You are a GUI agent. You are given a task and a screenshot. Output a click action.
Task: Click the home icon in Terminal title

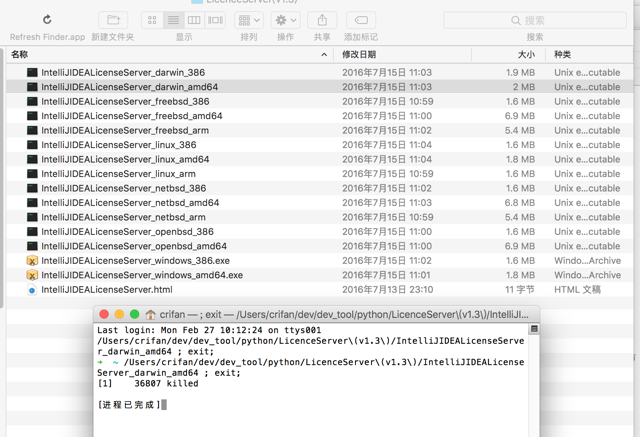[x=151, y=315]
